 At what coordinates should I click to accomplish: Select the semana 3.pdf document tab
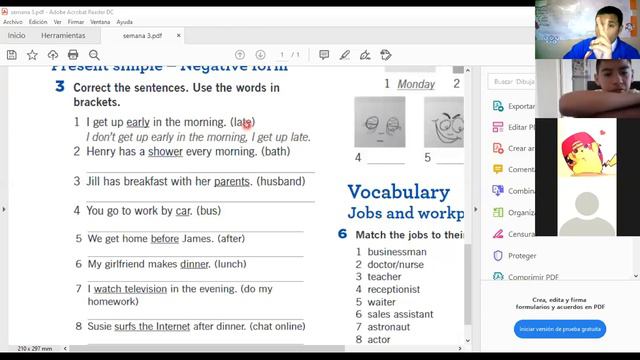142,36
